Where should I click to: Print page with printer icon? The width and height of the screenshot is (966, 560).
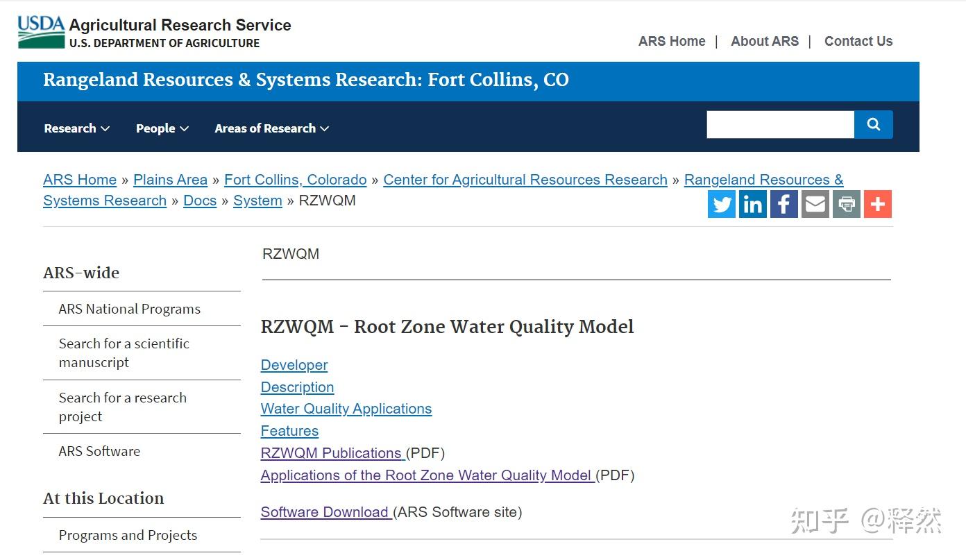tap(847, 204)
